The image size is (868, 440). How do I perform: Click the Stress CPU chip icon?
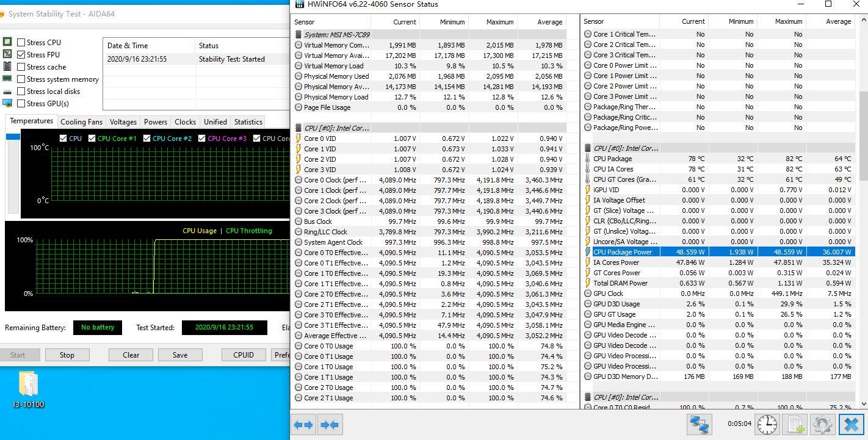click(7, 42)
